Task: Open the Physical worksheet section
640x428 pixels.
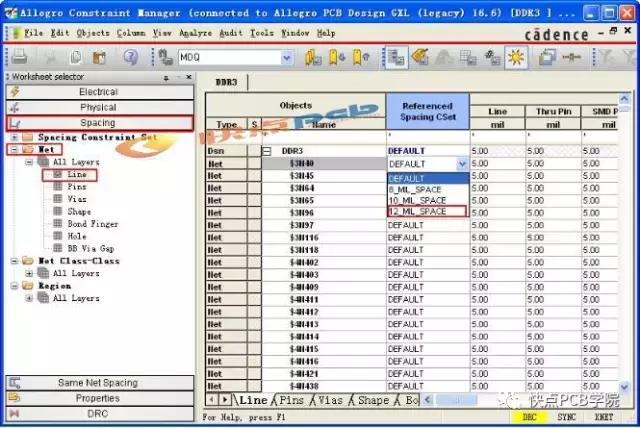Action: [100, 107]
